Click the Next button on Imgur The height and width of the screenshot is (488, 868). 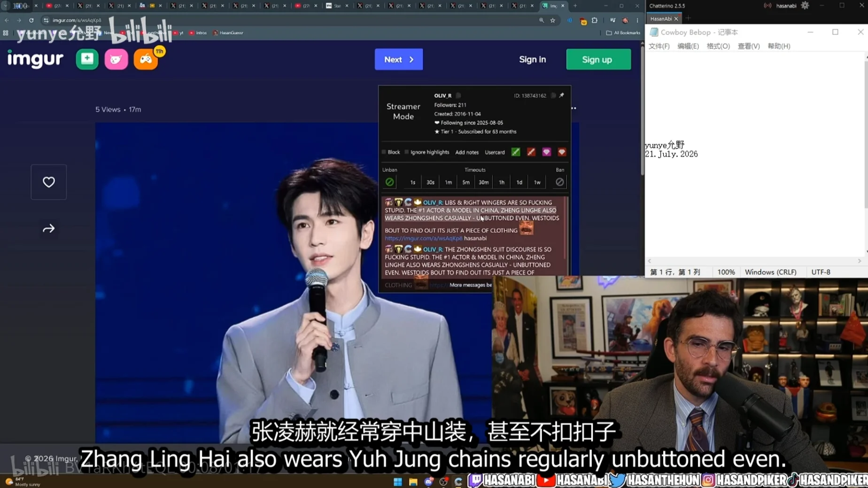point(399,60)
